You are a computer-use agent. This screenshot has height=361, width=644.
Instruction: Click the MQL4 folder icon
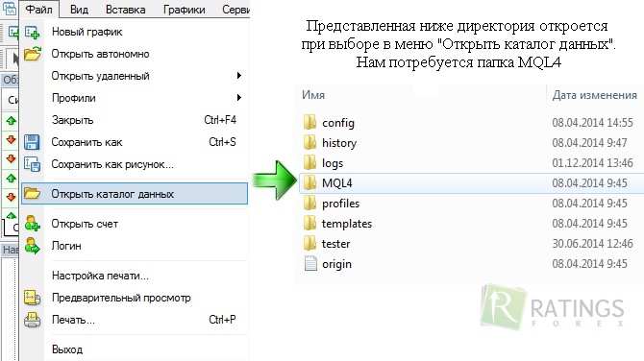coord(310,182)
